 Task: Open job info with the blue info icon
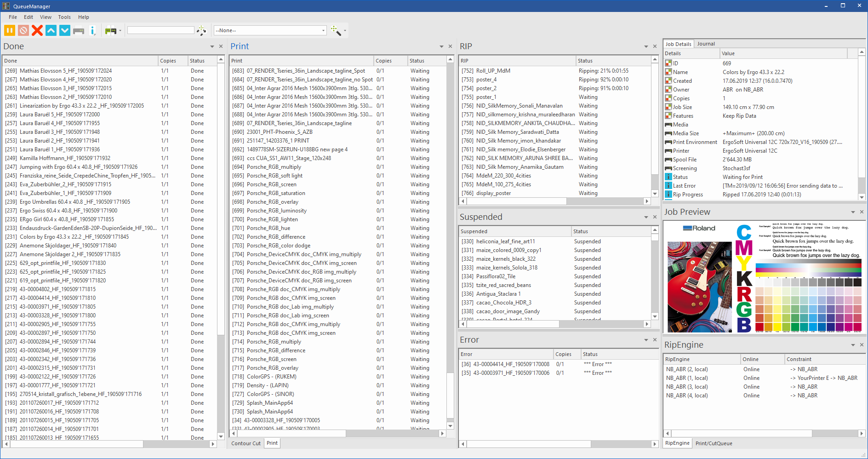pyautogui.click(x=93, y=30)
